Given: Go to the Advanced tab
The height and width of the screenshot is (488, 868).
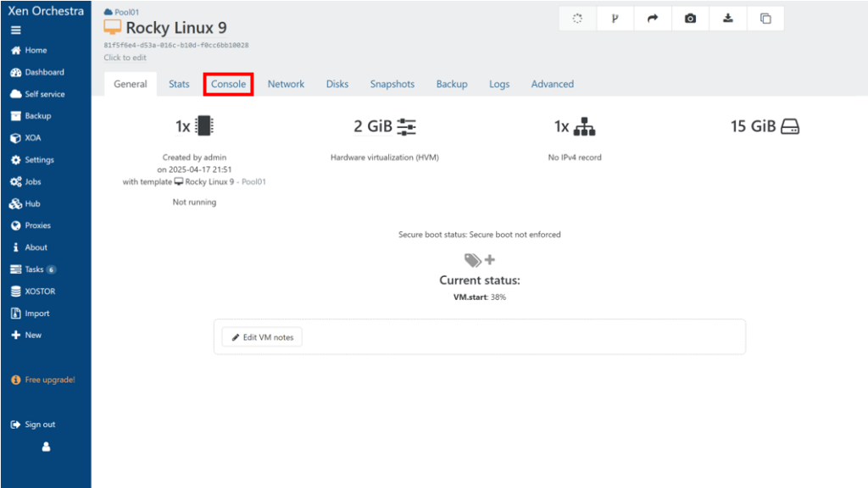Looking at the screenshot, I should (x=552, y=84).
